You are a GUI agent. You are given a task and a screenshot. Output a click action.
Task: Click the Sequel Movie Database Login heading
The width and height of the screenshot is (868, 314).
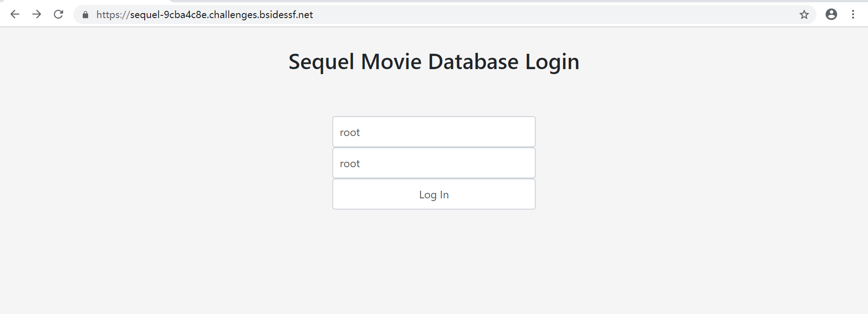coord(434,61)
